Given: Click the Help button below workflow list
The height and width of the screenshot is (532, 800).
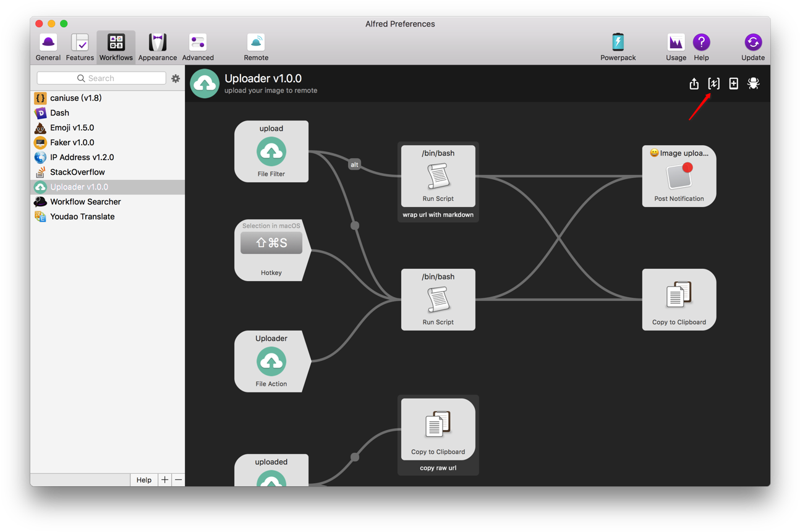Looking at the screenshot, I should 144,479.
